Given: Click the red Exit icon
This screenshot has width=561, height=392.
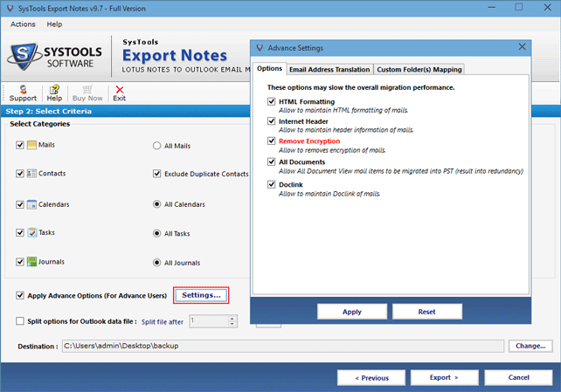Looking at the screenshot, I should coord(120,89).
